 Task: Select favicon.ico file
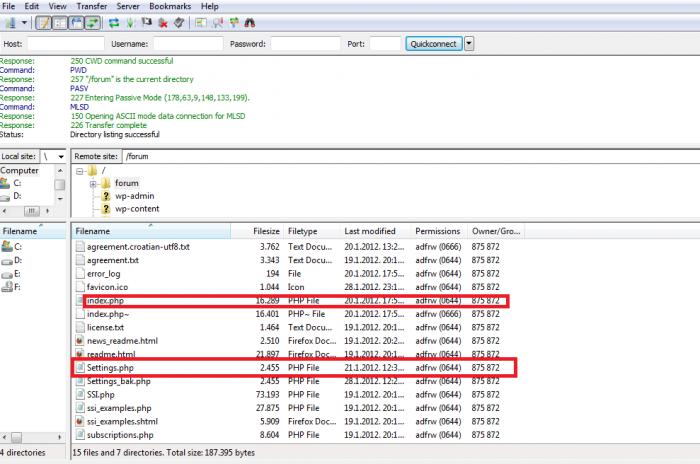click(107, 287)
